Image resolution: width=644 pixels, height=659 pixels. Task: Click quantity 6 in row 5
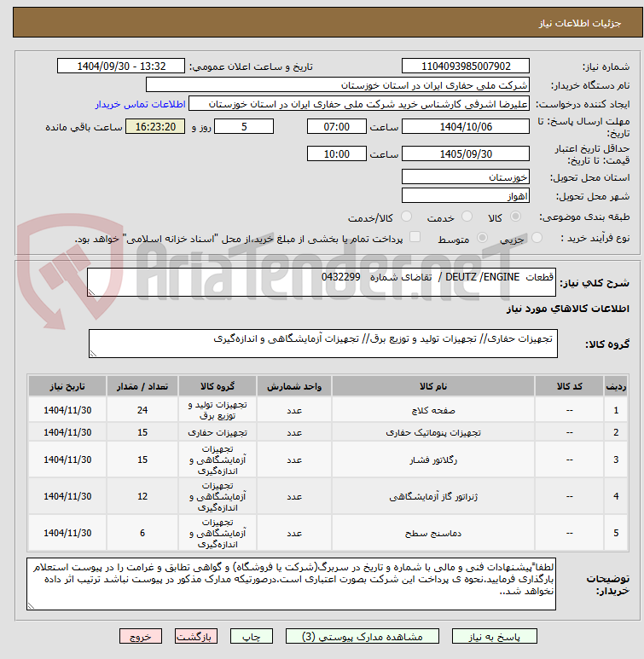coord(142,533)
